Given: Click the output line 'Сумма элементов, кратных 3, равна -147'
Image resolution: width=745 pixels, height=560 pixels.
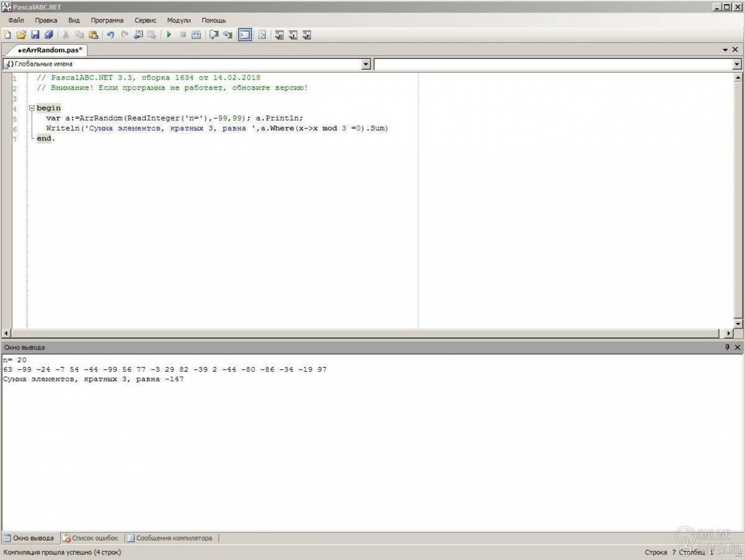Looking at the screenshot, I should tap(93, 379).
